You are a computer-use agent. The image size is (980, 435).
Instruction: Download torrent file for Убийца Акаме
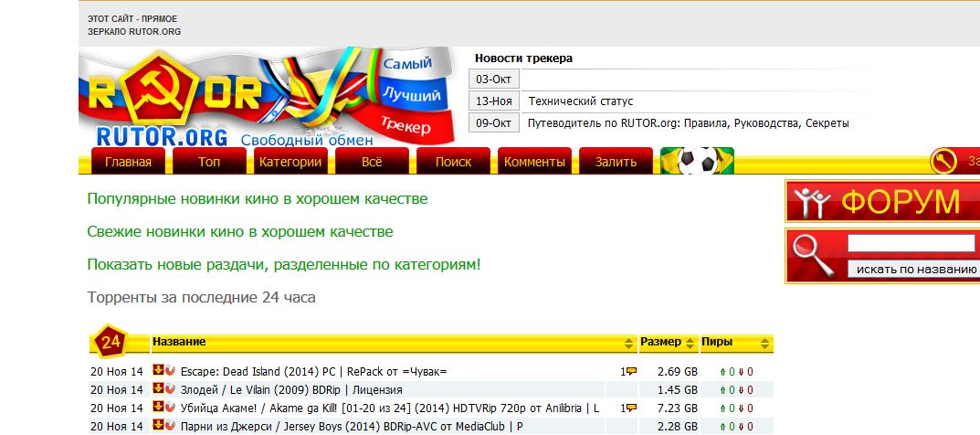pyautogui.click(x=158, y=407)
